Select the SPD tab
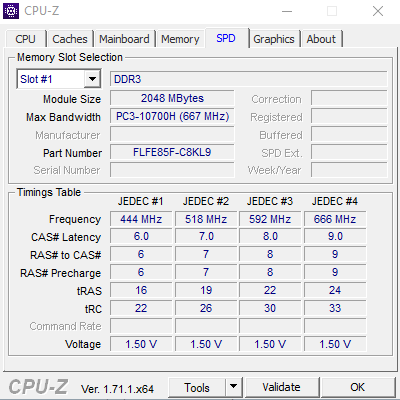 tap(226, 38)
